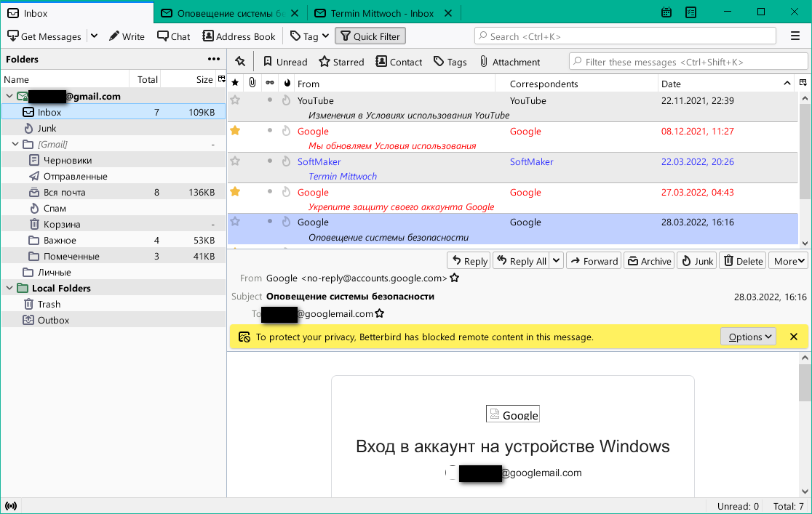Star the YouTube message
Image resolution: width=812 pixels, height=514 pixels.
(x=235, y=100)
